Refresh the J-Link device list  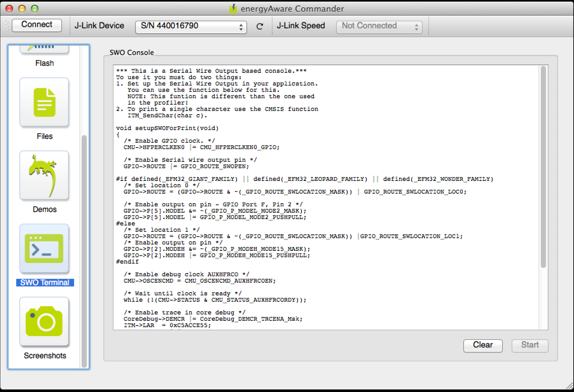click(259, 26)
